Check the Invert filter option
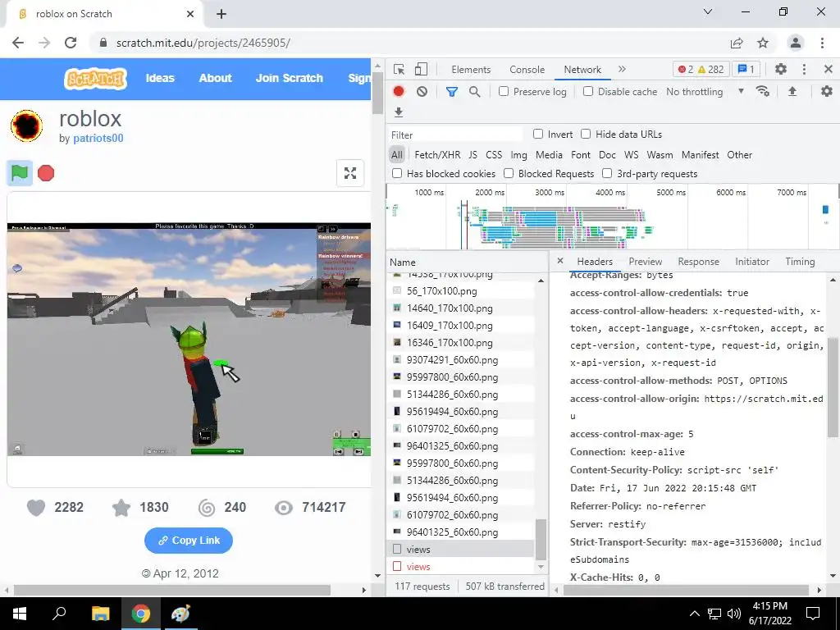Screen dimensions: 840x630 538,134
